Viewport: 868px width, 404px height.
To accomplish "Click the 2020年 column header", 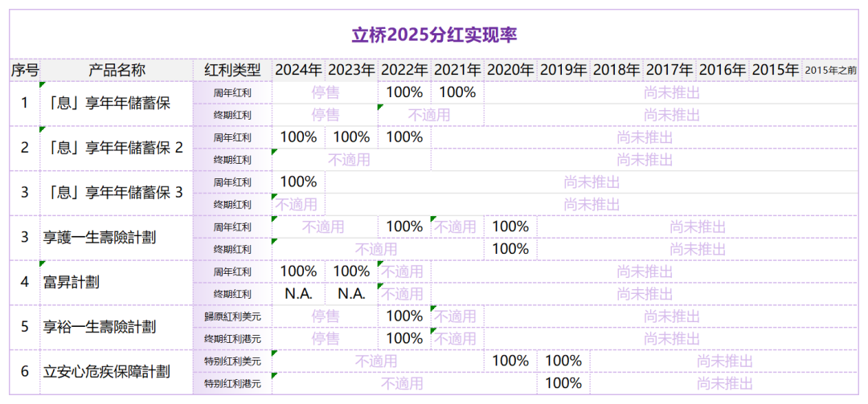I will (x=510, y=71).
